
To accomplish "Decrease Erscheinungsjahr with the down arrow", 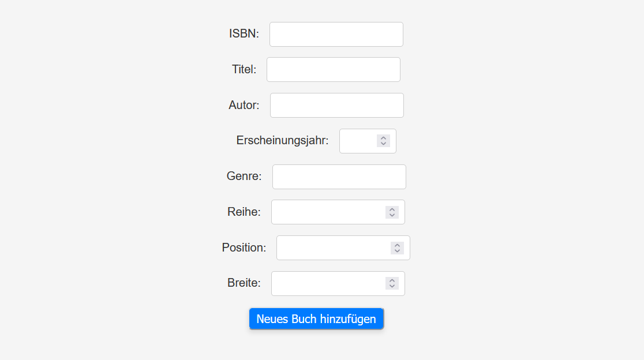I will point(383,144).
